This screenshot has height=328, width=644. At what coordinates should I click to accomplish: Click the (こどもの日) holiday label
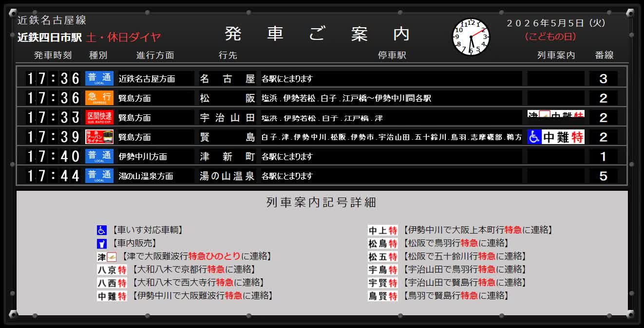point(550,37)
